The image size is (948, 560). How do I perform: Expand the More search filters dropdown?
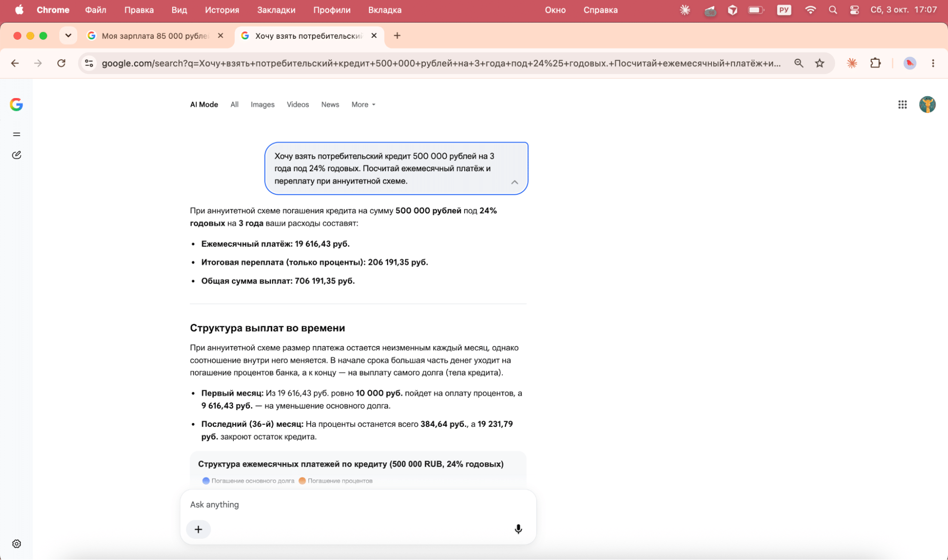click(x=363, y=104)
